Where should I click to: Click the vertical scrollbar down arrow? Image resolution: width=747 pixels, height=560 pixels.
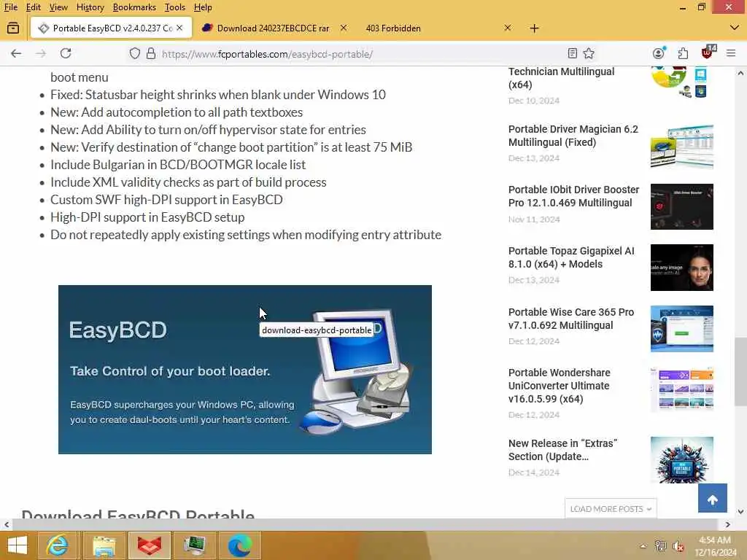[x=740, y=512]
